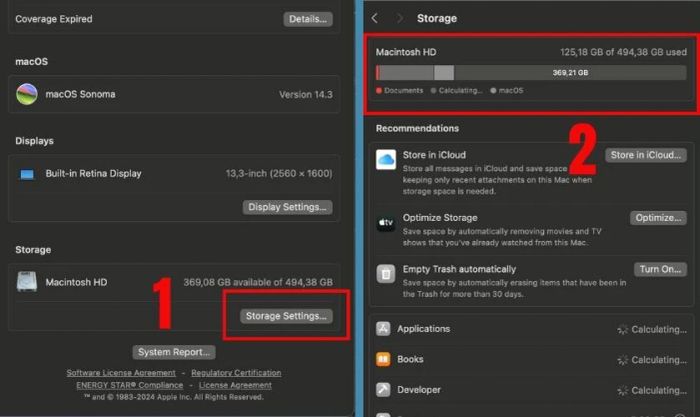Select the Applications storage row
The image size is (700, 417).
click(x=531, y=329)
